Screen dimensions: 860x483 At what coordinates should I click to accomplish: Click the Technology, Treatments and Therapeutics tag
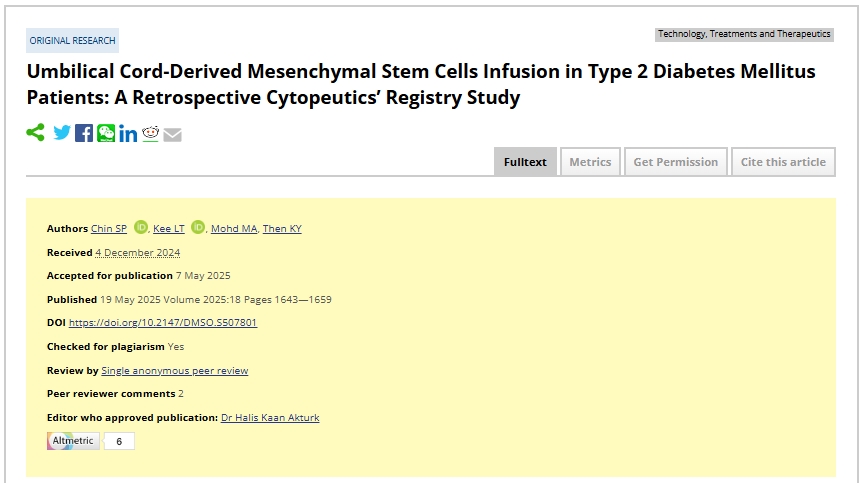[744, 34]
